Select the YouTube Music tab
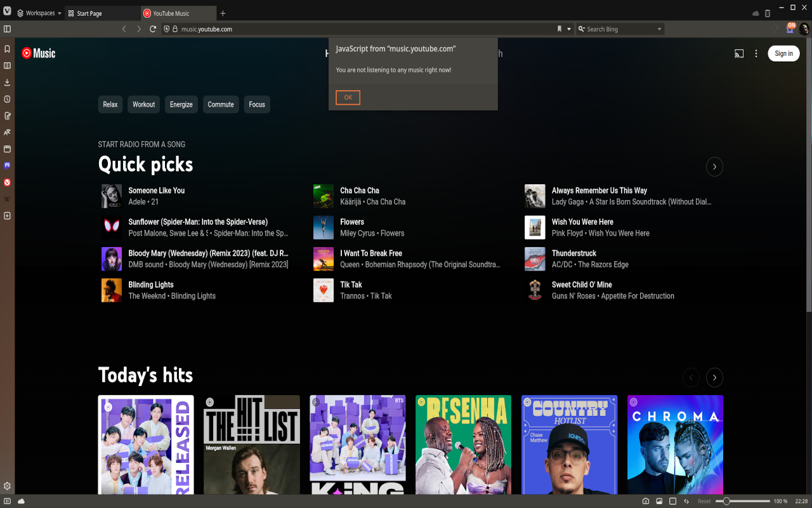The height and width of the screenshot is (508, 812). pos(178,13)
